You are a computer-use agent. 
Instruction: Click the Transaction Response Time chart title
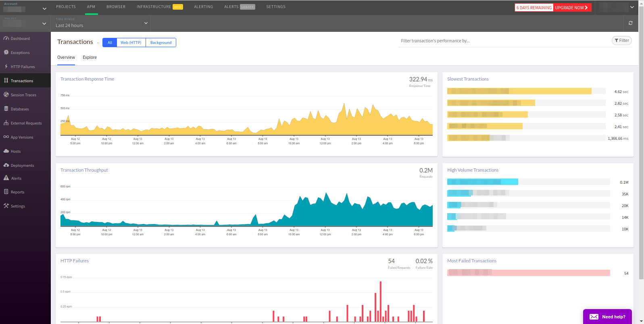[87, 79]
